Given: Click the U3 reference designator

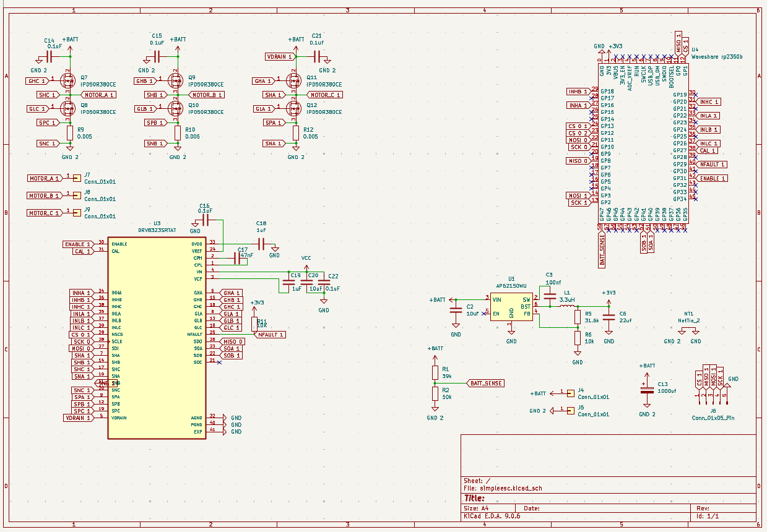Looking at the screenshot, I should point(157,223).
